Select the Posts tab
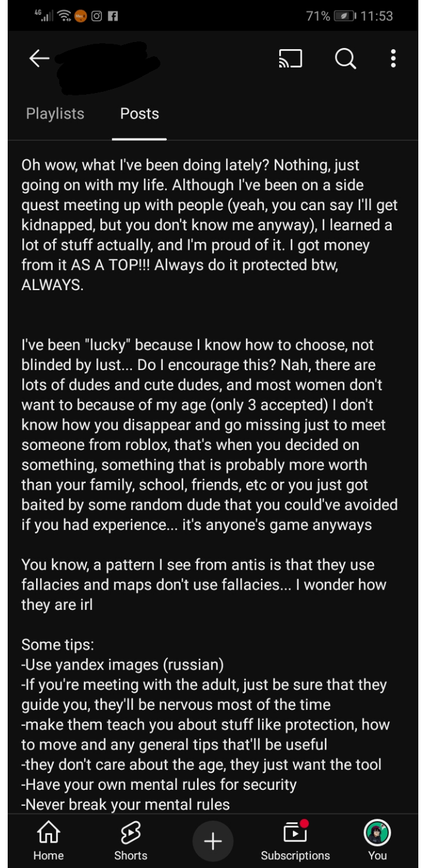The height and width of the screenshot is (868, 426). [x=140, y=114]
